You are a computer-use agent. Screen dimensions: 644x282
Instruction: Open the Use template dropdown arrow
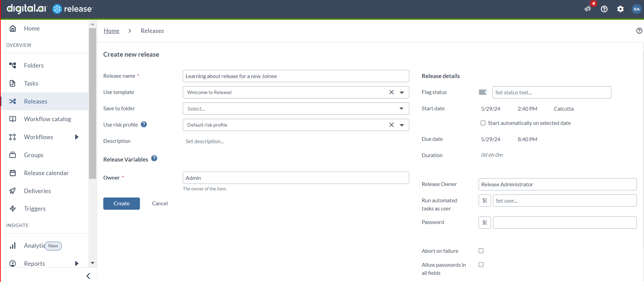coord(402,92)
